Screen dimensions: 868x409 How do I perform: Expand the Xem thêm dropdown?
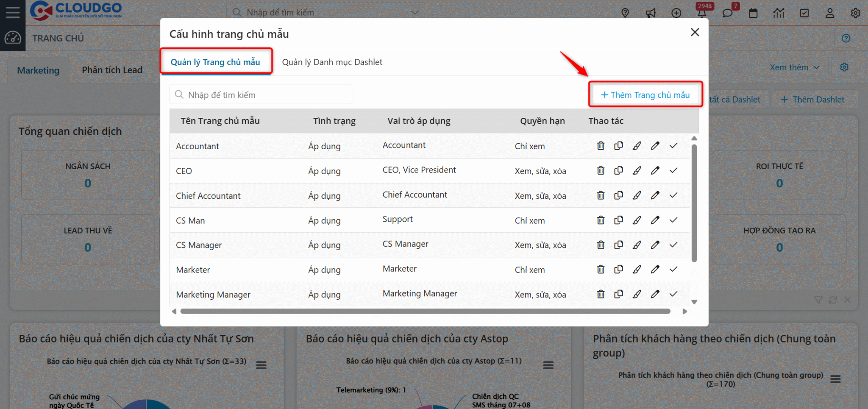pyautogui.click(x=794, y=67)
